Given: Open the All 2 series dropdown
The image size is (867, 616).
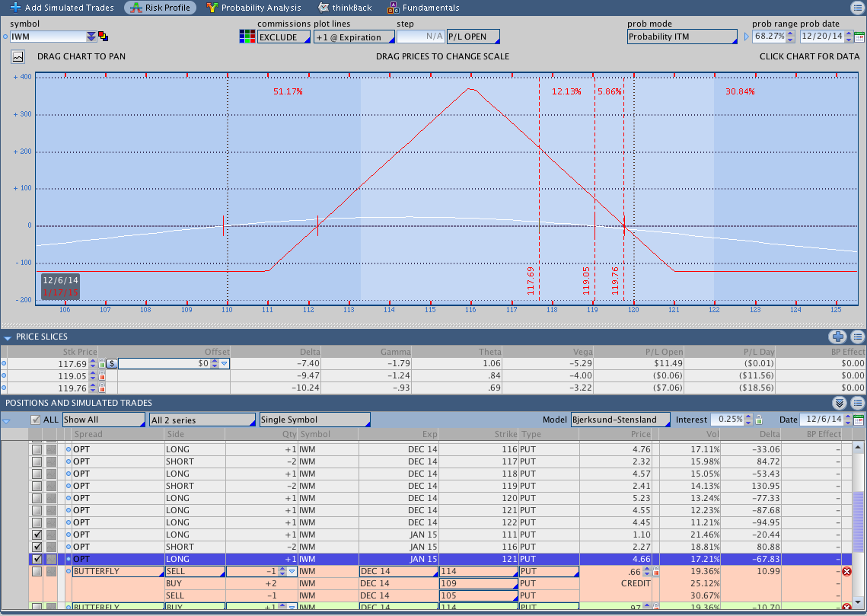Looking at the screenshot, I should 202,420.
